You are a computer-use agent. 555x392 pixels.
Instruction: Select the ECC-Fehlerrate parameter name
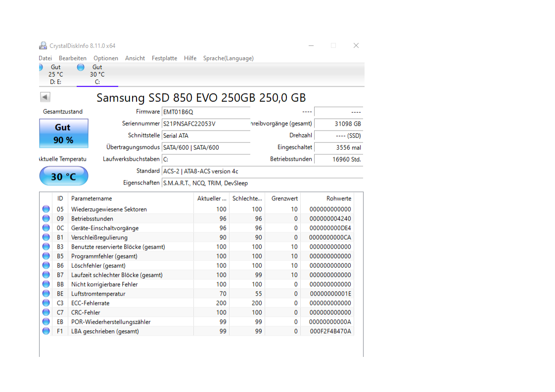click(90, 303)
